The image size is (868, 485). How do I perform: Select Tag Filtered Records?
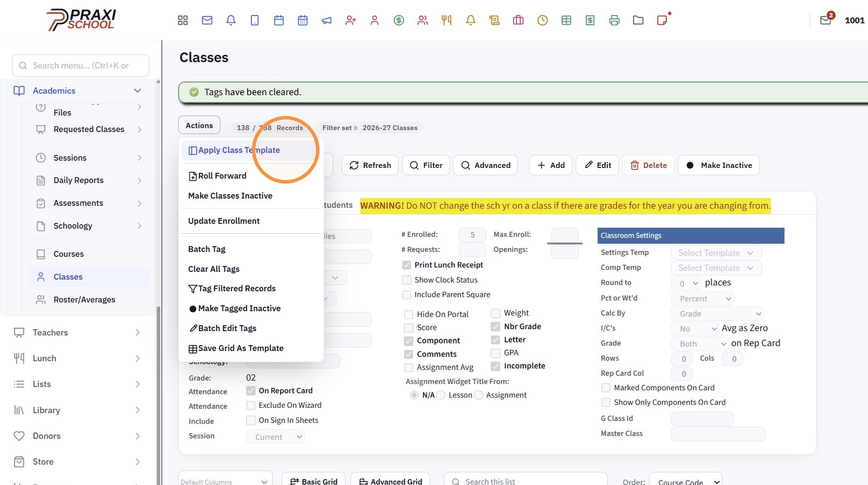click(250, 288)
